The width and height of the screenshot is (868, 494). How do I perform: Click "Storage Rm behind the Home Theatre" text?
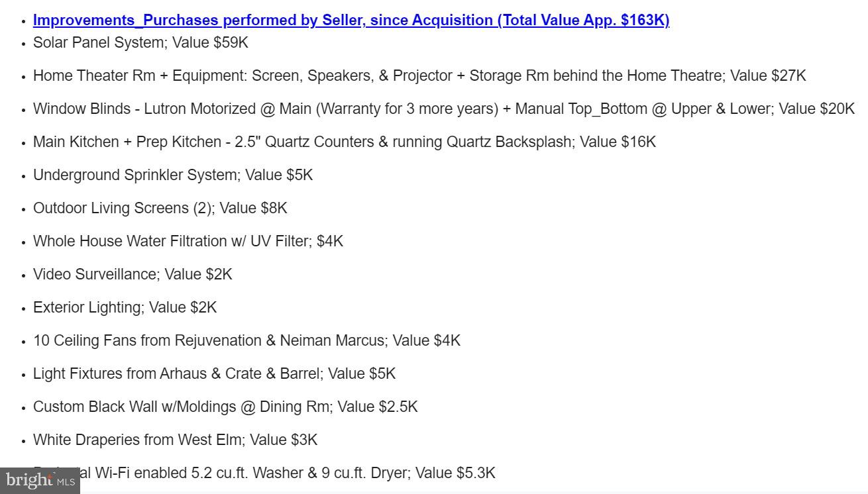[596, 75]
